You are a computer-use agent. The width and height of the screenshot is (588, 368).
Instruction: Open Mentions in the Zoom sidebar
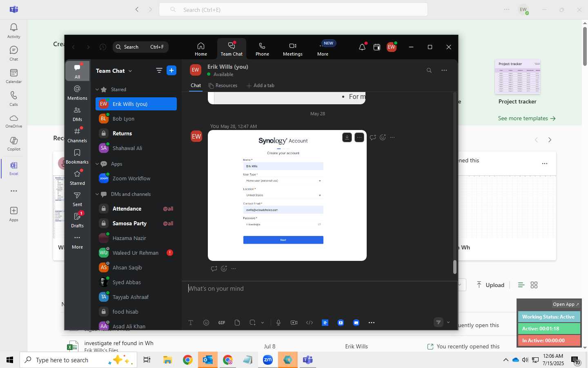click(x=77, y=93)
